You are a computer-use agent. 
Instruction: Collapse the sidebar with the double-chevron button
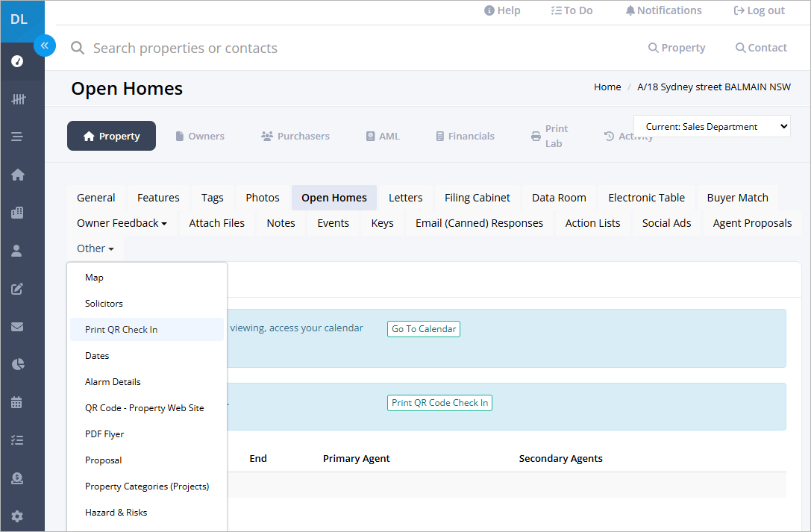45,46
